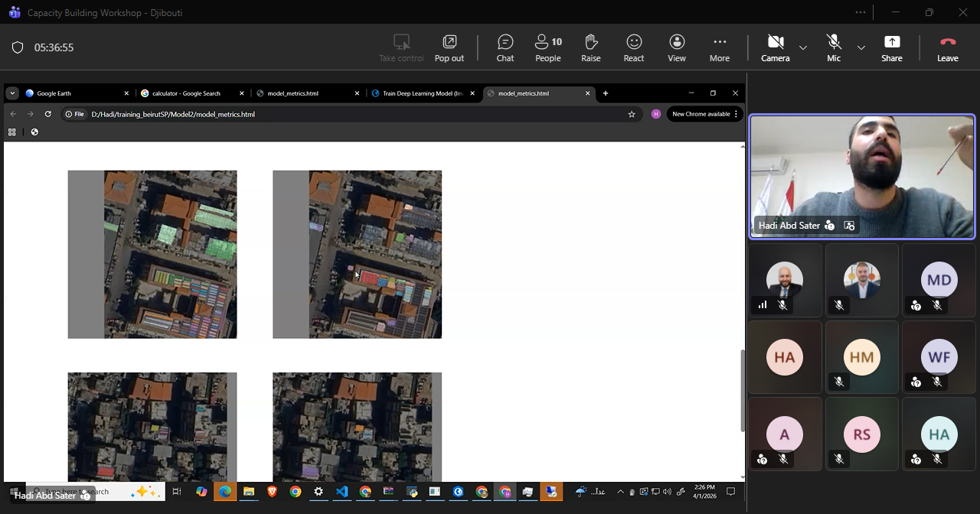Open the View layout options

pyautogui.click(x=677, y=47)
